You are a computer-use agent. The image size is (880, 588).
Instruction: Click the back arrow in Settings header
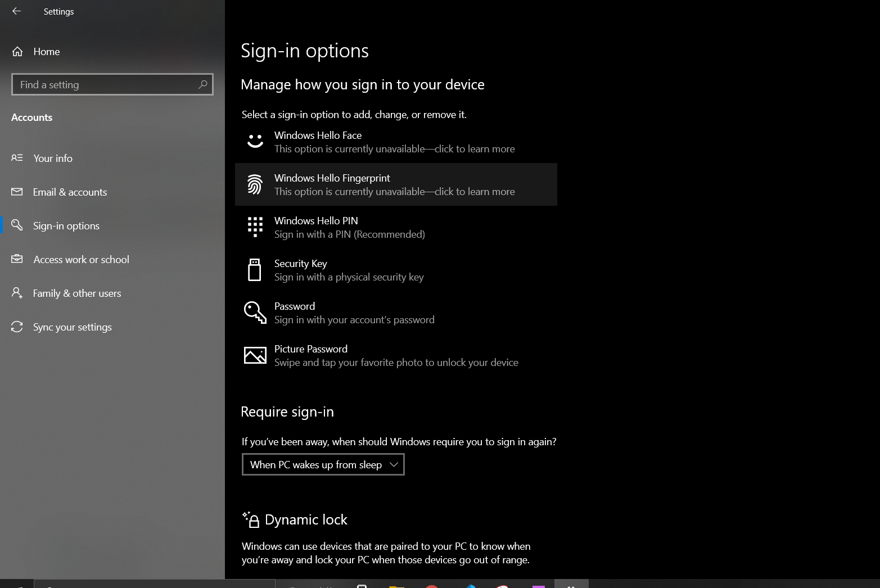click(x=16, y=11)
